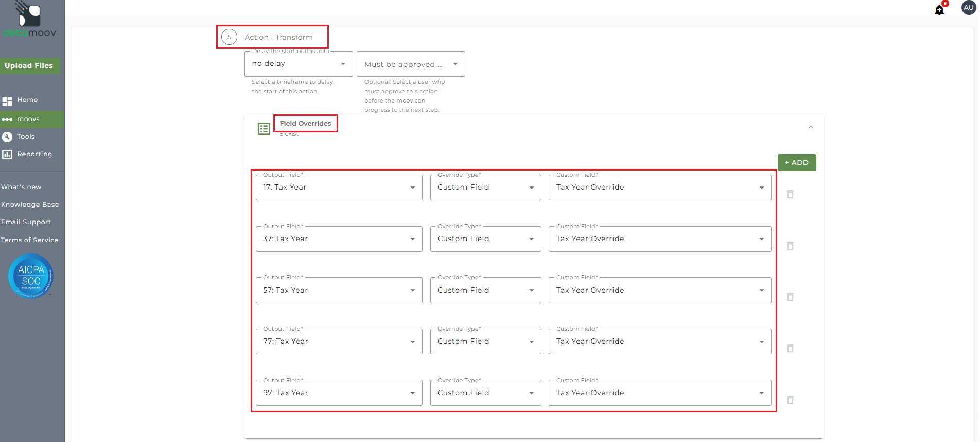Collapse the Field Overrides panel

click(811, 127)
